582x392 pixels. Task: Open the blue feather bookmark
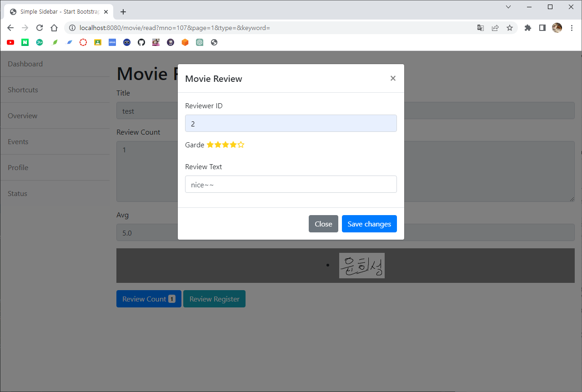(x=69, y=42)
